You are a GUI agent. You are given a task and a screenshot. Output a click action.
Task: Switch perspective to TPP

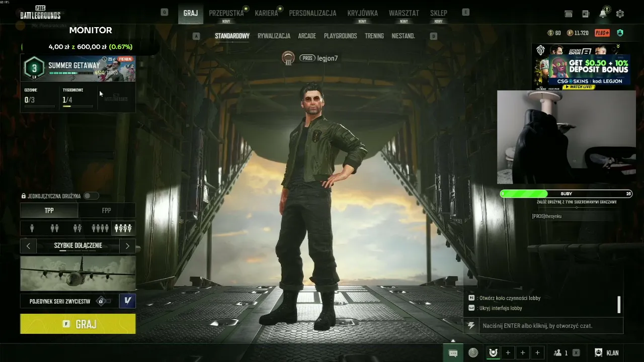[49, 211]
